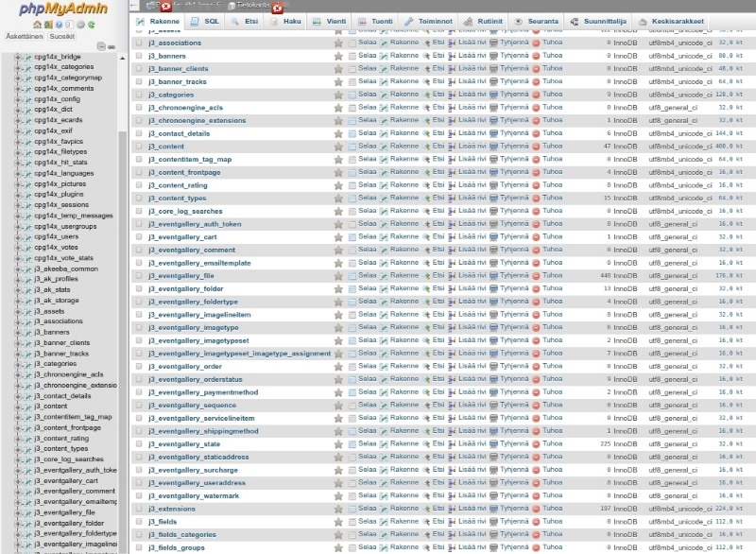The image size is (756, 554).
Task: Click the Etsi search icon for j3_banner_tracks
Action: (x=425, y=81)
